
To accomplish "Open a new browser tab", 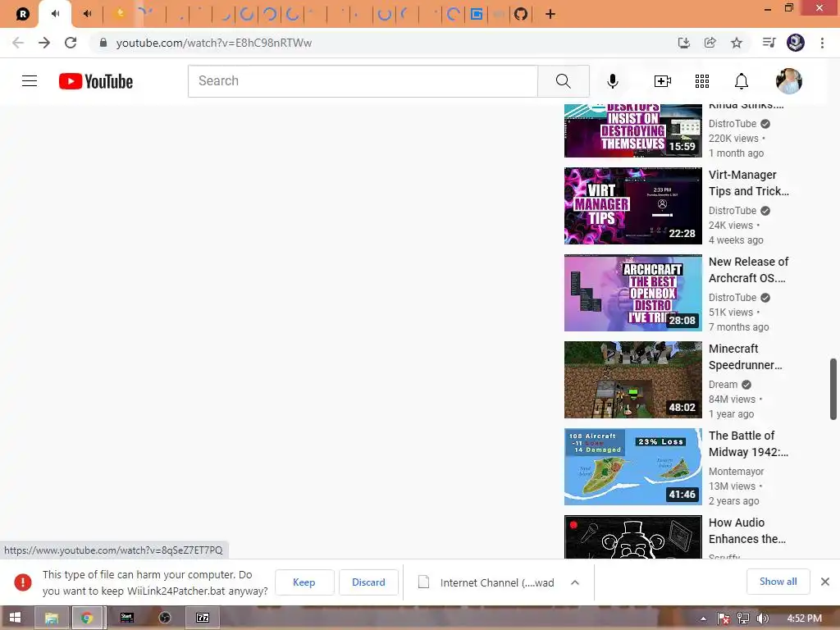I will 550,14.
